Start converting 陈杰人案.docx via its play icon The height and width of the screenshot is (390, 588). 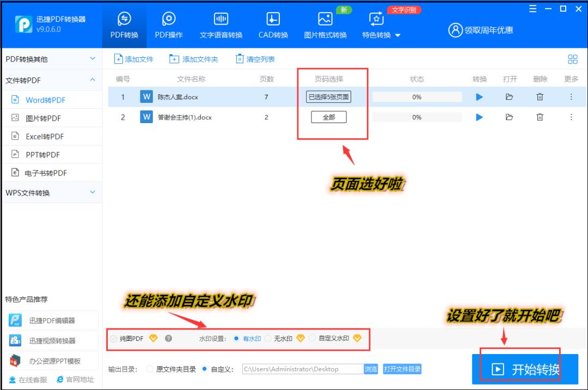point(479,96)
